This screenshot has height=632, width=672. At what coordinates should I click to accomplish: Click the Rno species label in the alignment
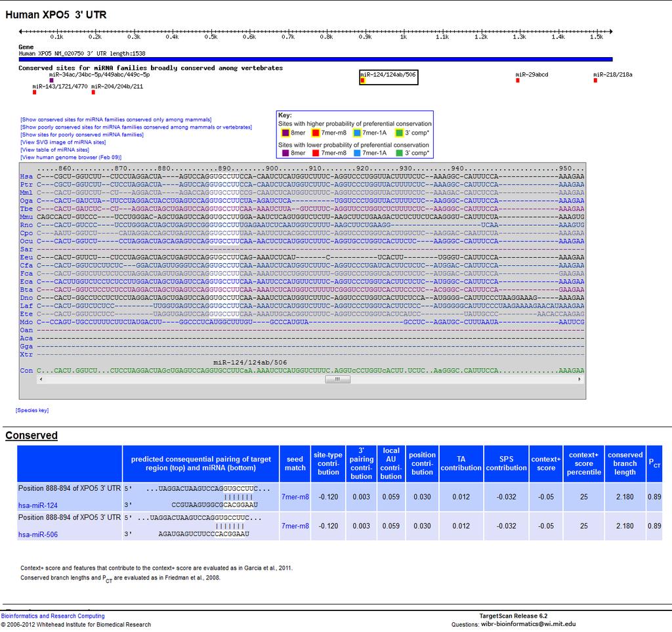click(26, 225)
